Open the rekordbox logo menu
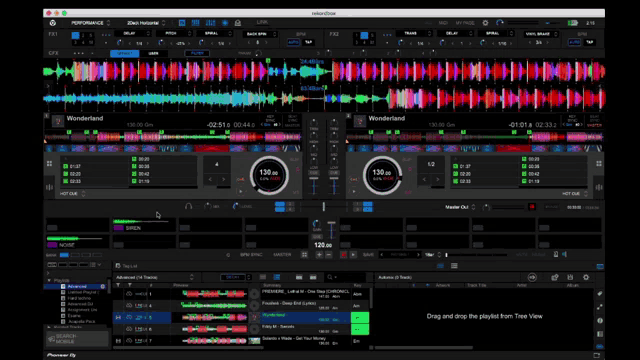Image resolution: width=640 pixels, height=360 pixels. tap(53, 23)
